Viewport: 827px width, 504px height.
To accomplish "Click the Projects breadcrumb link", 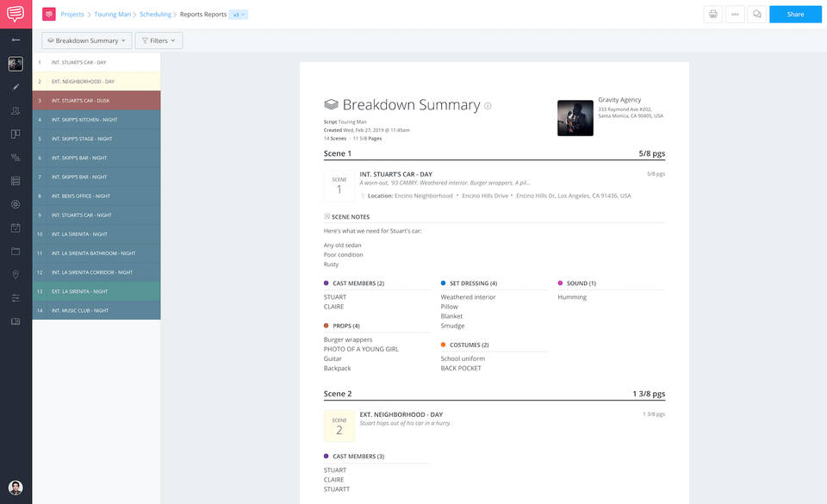I will [x=72, y=14].
